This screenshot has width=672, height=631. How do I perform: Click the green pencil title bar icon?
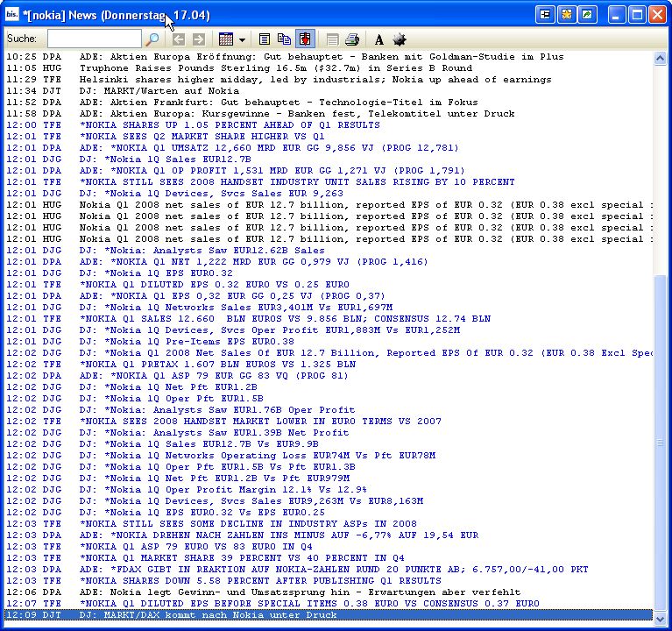587,15
